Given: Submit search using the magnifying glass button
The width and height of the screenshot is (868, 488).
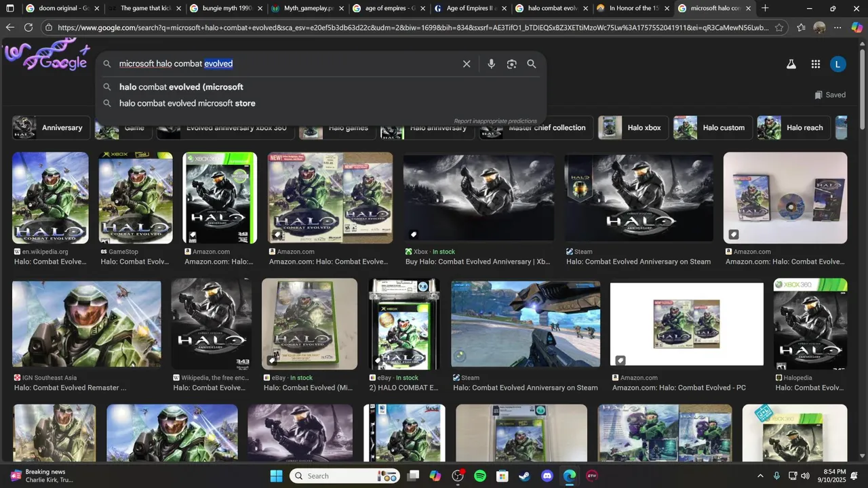Looking at the screenshot, I should pyautogui.click(x=532, y=64).
